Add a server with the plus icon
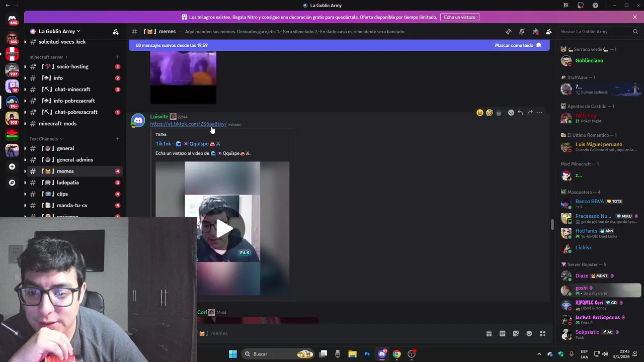The width and height of the screenshot is (644, 362). (12, 166)
